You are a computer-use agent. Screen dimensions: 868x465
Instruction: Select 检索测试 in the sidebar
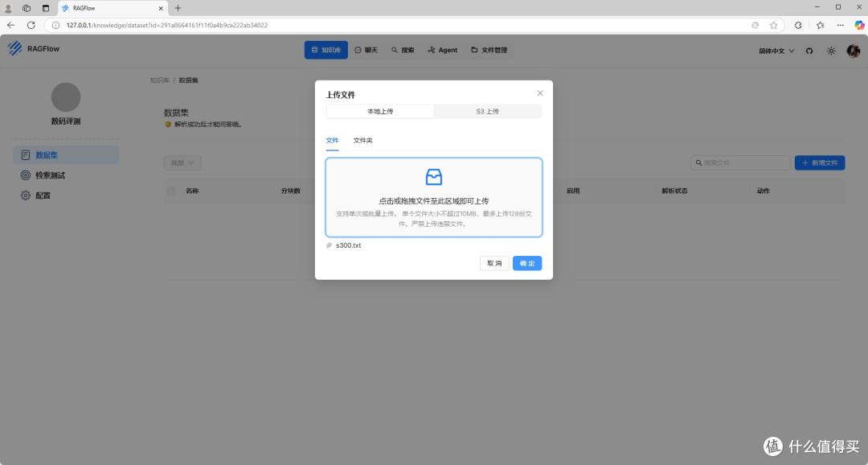click(66, 175)
